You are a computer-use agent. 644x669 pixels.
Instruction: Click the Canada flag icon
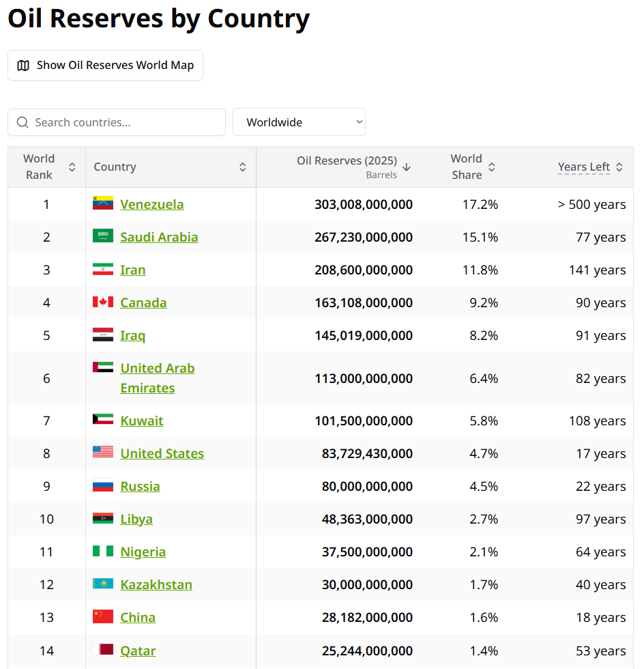click(x=103, y=302)
